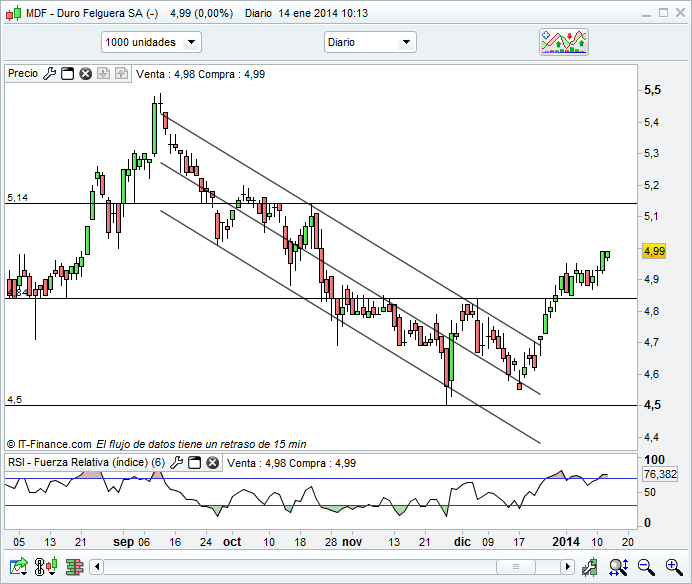Open Precio panel wrench settings

[x=49, y=74]
